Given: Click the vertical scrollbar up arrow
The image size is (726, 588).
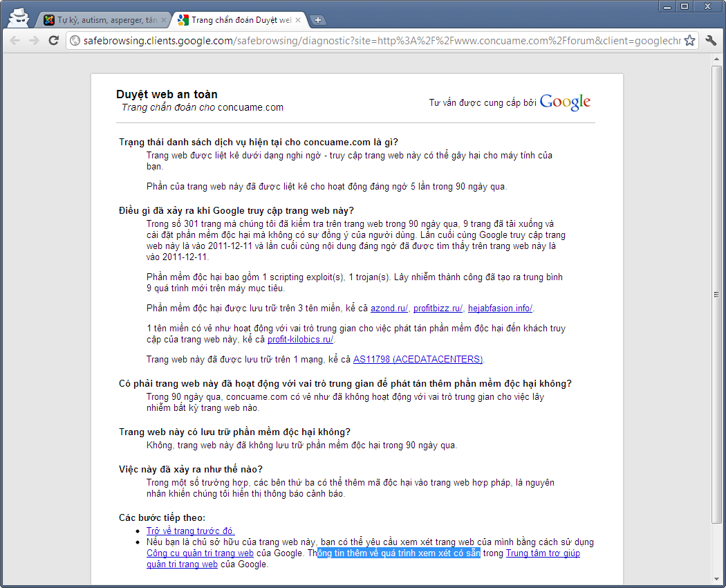Looking at the screenshot, I should point(716,59).
